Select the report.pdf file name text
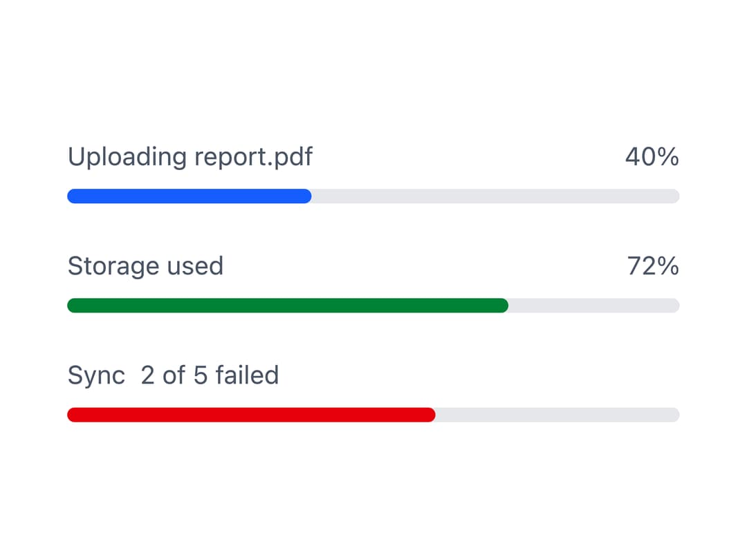The width and height of the screenshot is (747, 560). 253,157
